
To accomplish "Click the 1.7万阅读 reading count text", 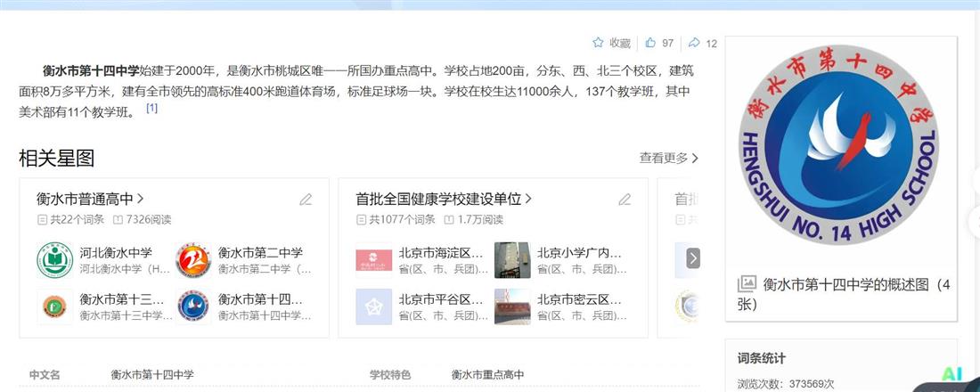I will point(480,219).
